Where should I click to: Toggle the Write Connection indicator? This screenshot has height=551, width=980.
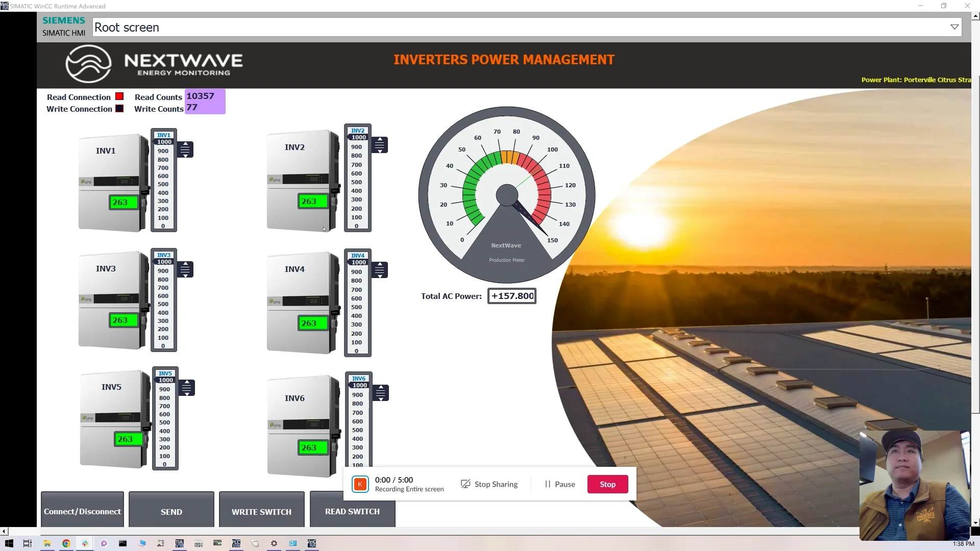point(119,108)
